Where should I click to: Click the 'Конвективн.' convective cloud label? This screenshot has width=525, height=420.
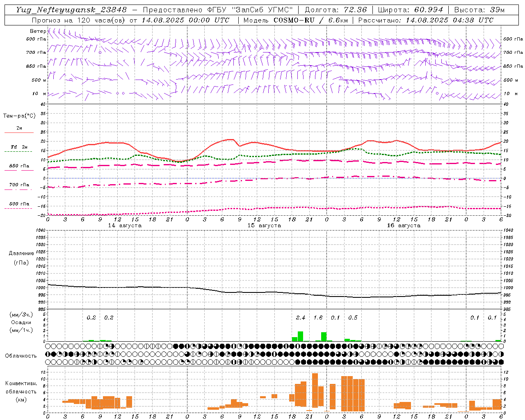[21, 383]
